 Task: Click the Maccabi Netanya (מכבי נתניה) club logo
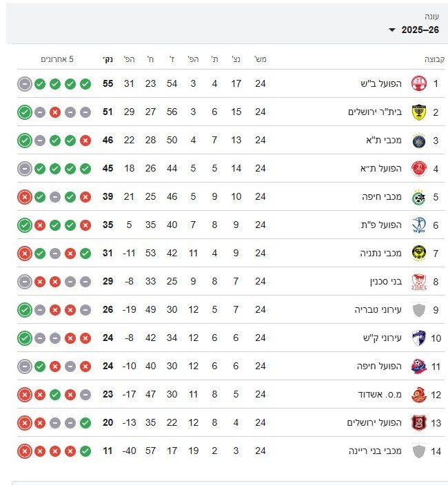click(x=418, y=254)
